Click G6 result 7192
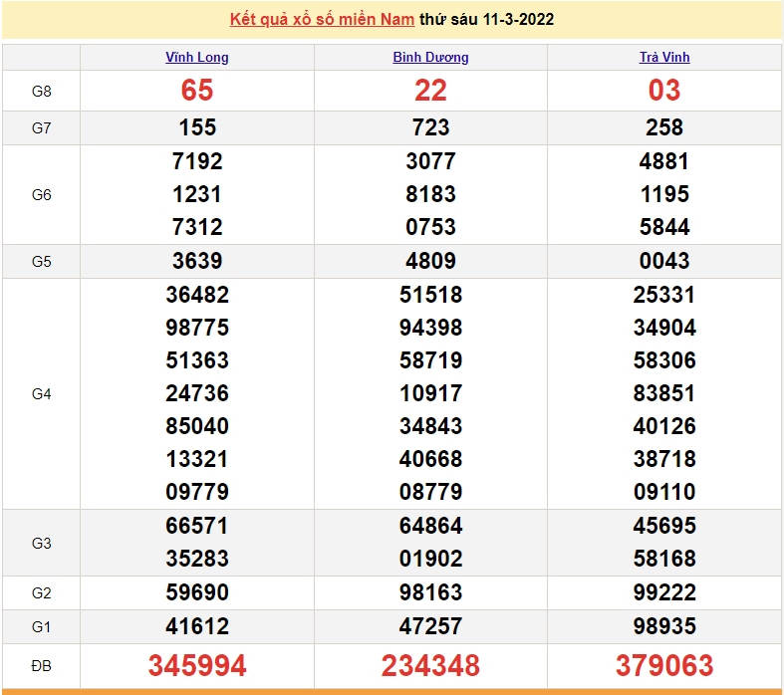 coord(197,161)
